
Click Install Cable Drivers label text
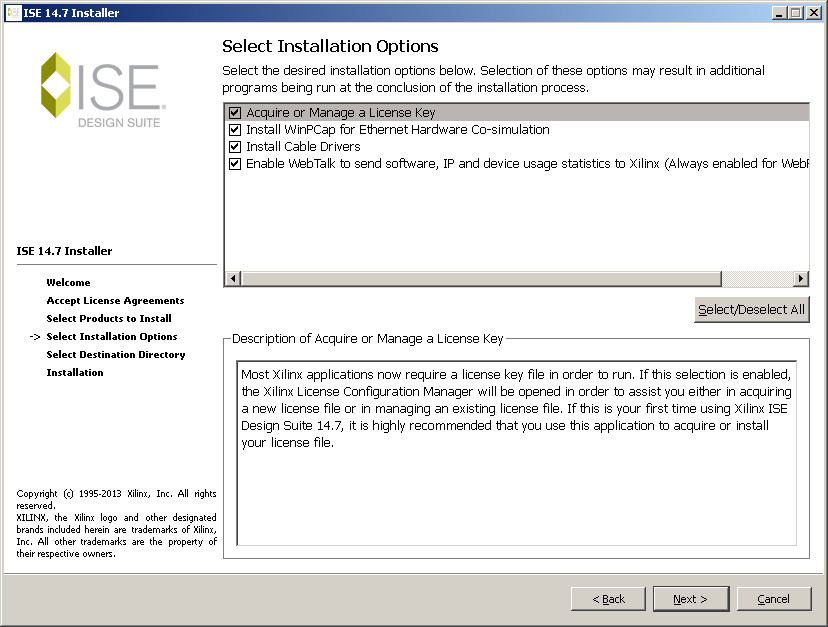click(x=303, y=146)
